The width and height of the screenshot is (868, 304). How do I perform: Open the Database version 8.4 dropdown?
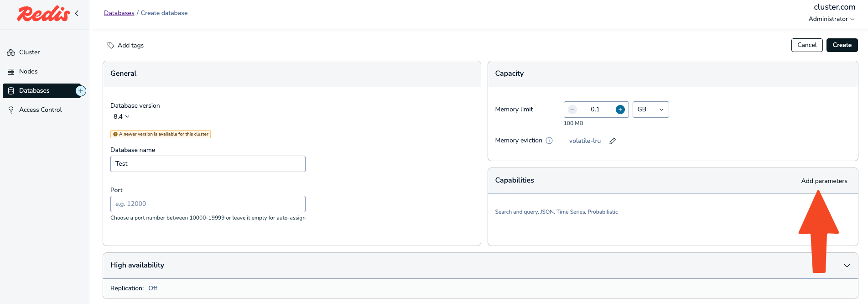121,116
